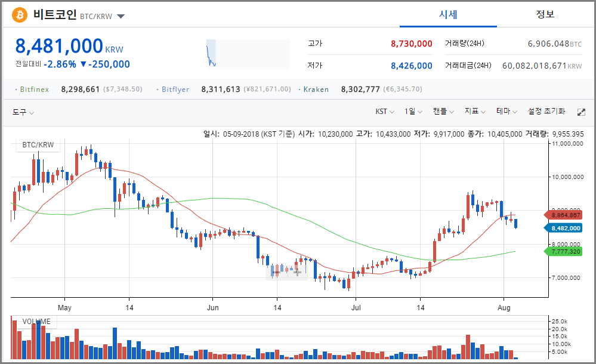Viewport: 596px width, 364px height.
Task: Open the 캔들 chart type dropdown
Action: pyautogui.click(x=443, y=112)
